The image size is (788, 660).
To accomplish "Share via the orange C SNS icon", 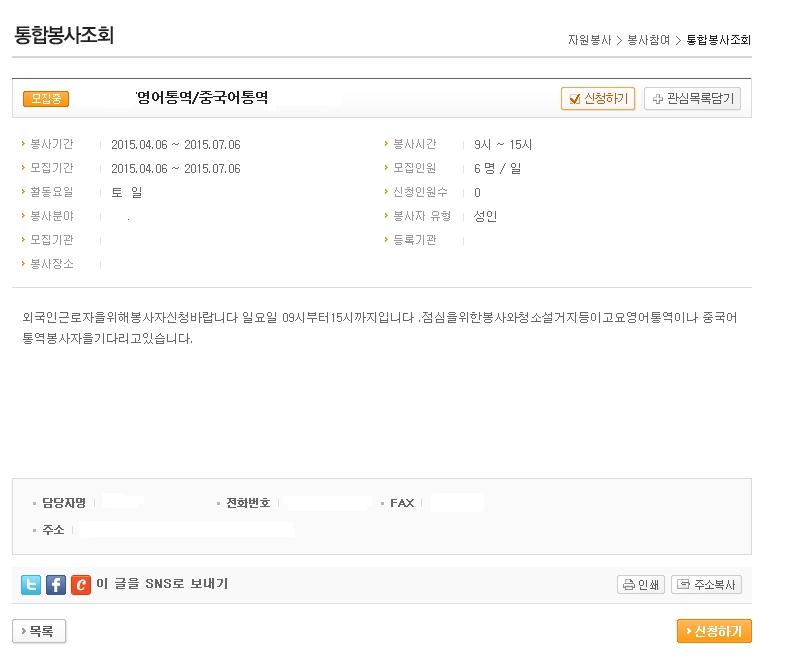I will click(x=80, y=585).
